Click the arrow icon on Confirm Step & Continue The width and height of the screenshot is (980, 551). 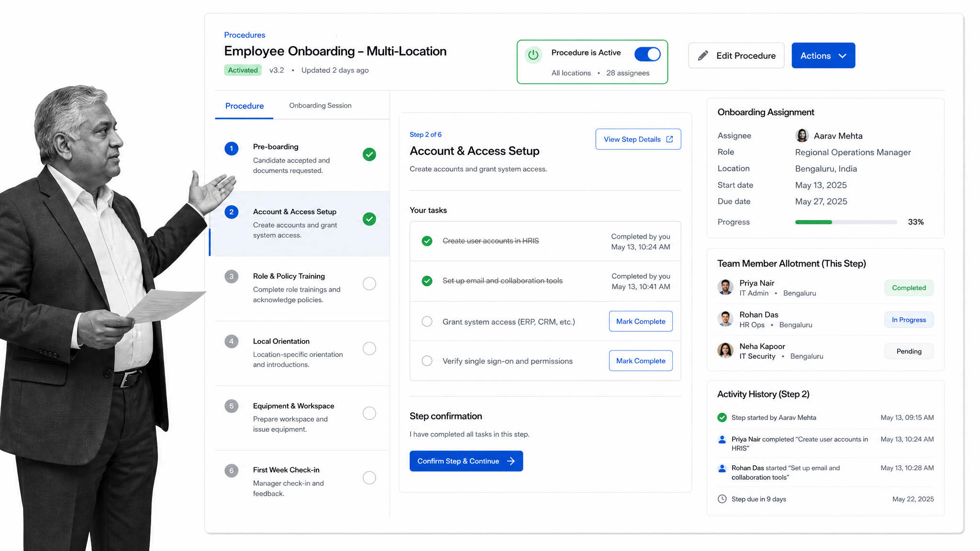click(x=511, y=461)
